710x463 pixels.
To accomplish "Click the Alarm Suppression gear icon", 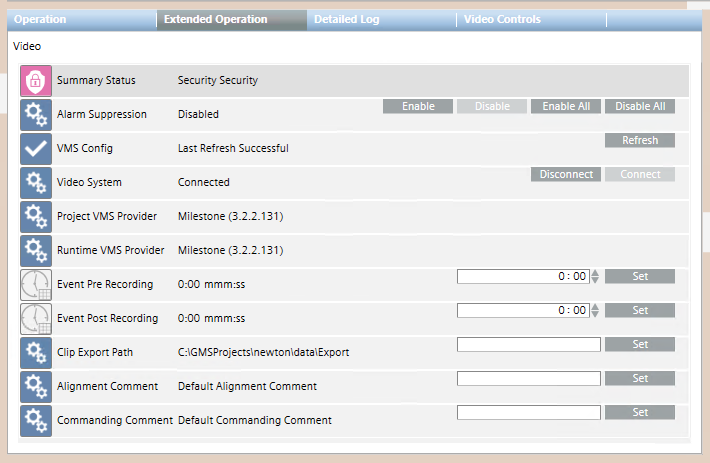I will (36, 115).
